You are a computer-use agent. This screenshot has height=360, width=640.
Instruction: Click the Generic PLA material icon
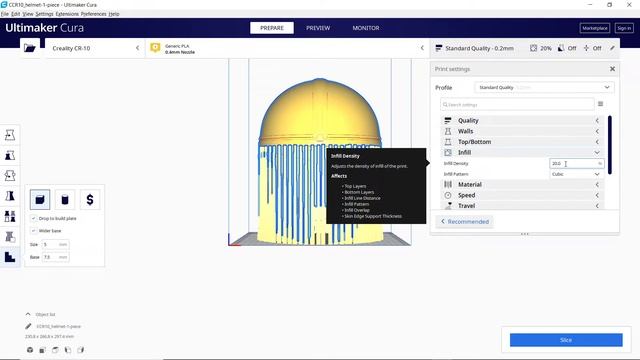tap(155, 48)
